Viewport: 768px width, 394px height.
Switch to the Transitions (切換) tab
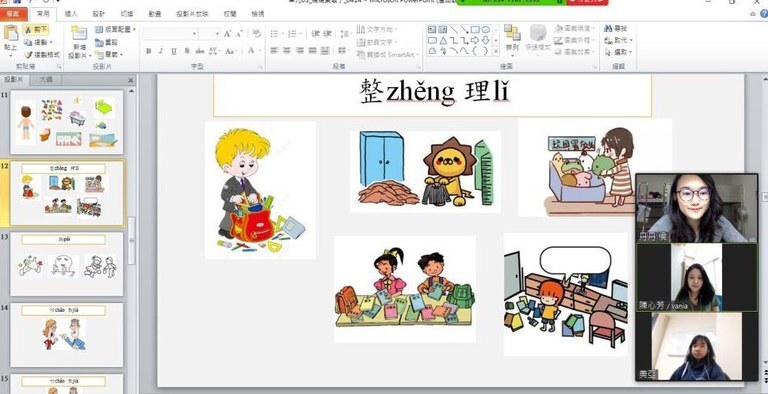click(126, 14)
